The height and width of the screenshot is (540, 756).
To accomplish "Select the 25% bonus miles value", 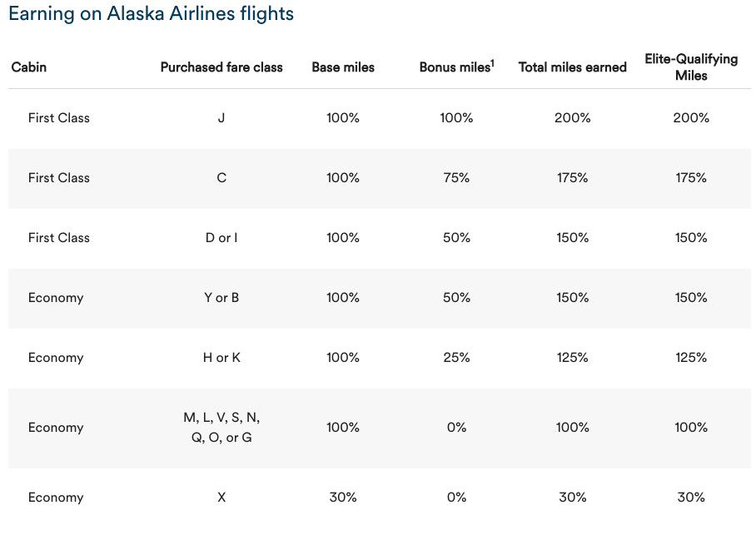I will [456, 358].
